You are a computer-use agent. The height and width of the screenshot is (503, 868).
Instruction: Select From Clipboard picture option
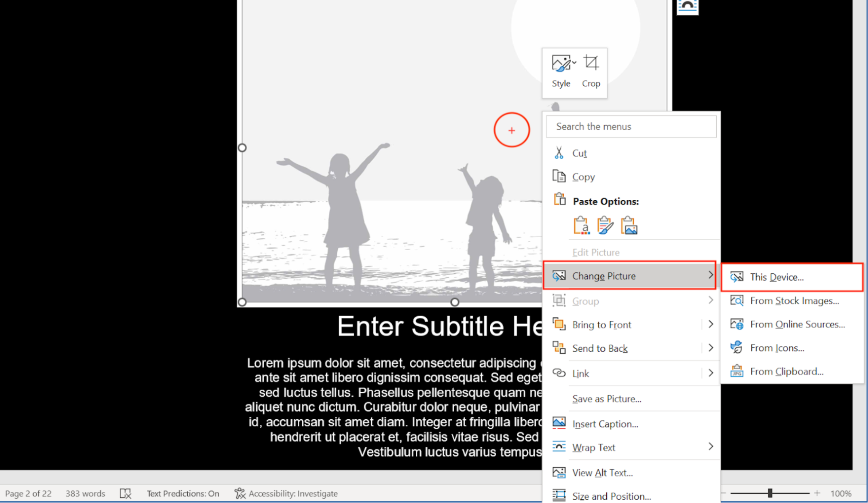[786, 371]
